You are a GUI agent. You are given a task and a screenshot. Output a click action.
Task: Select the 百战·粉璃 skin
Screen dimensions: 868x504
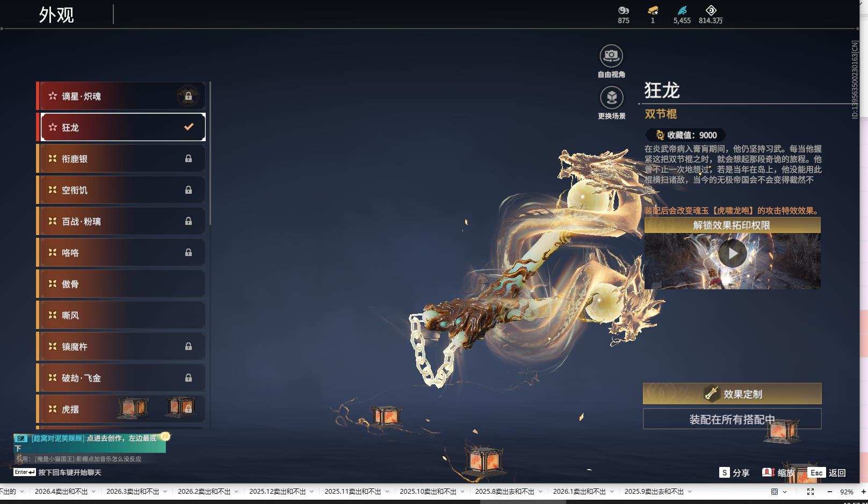click(121, 221)
